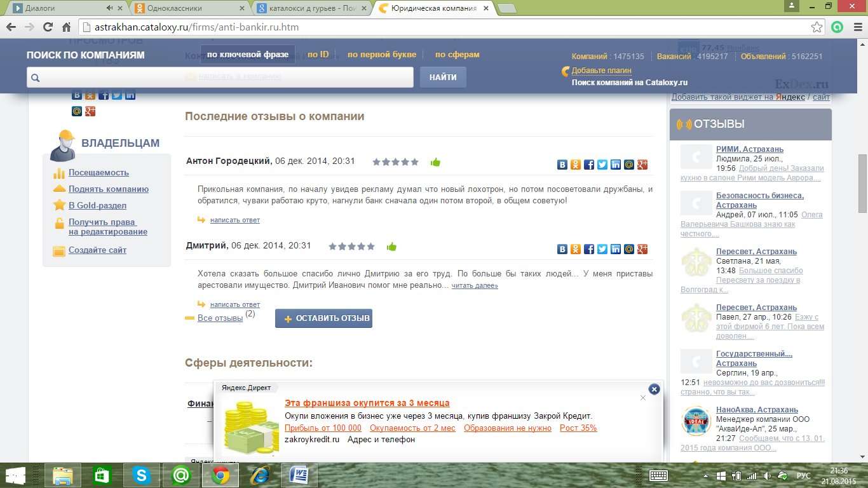Viewport: 868px width, 488px height.
Task: Bookmark this page with the star icon
Action: click(x=817, y=27)
